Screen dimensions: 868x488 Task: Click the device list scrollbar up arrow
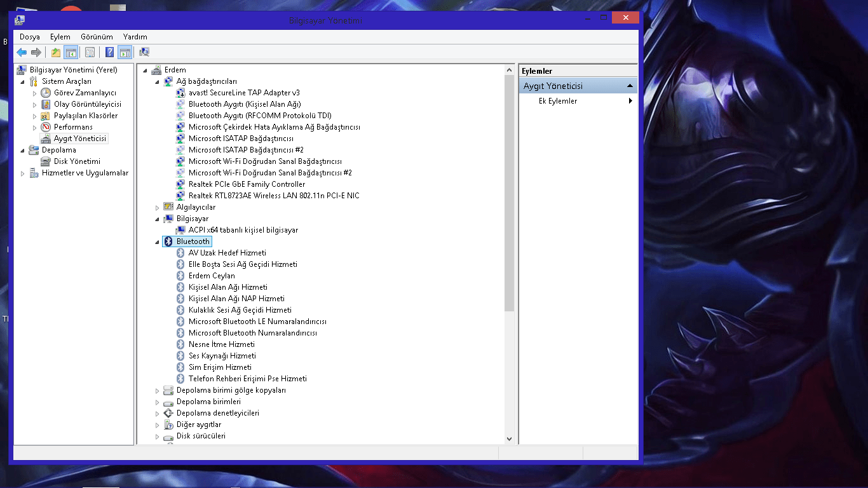point(509,70)
